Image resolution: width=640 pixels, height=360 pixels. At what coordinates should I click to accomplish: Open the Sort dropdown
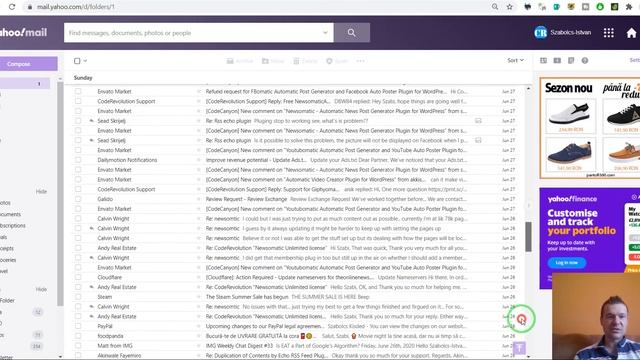515,60
